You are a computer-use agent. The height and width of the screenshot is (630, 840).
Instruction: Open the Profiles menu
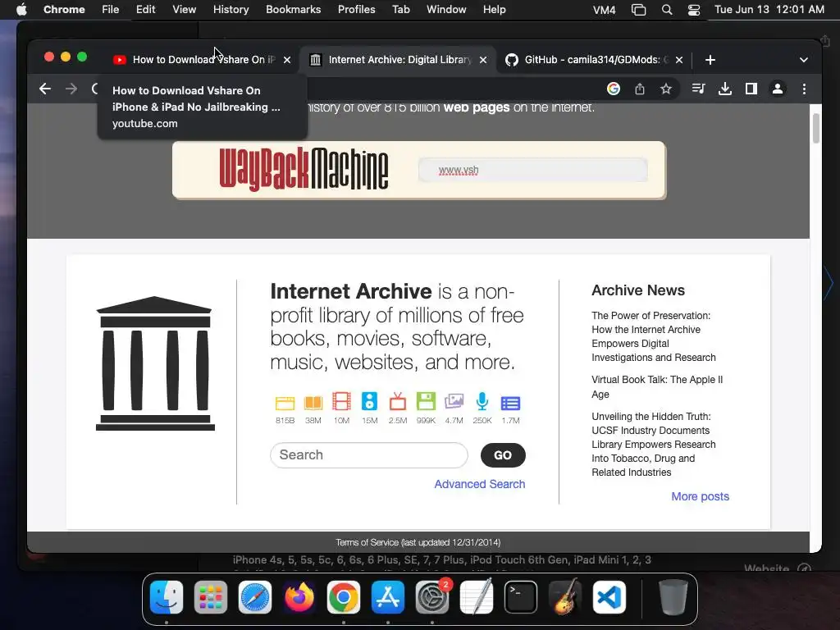pyautogui.click(x=356, y=9)
